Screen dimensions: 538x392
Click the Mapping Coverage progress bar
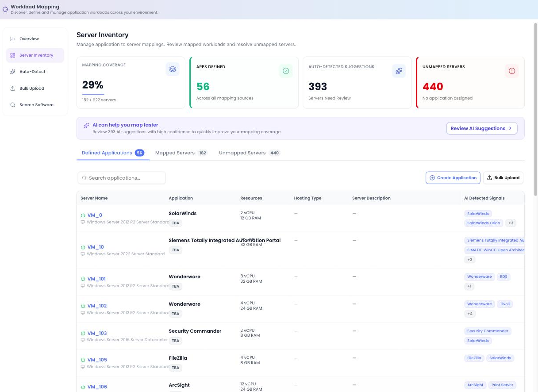pyautogui.click(x=93, y=94)
